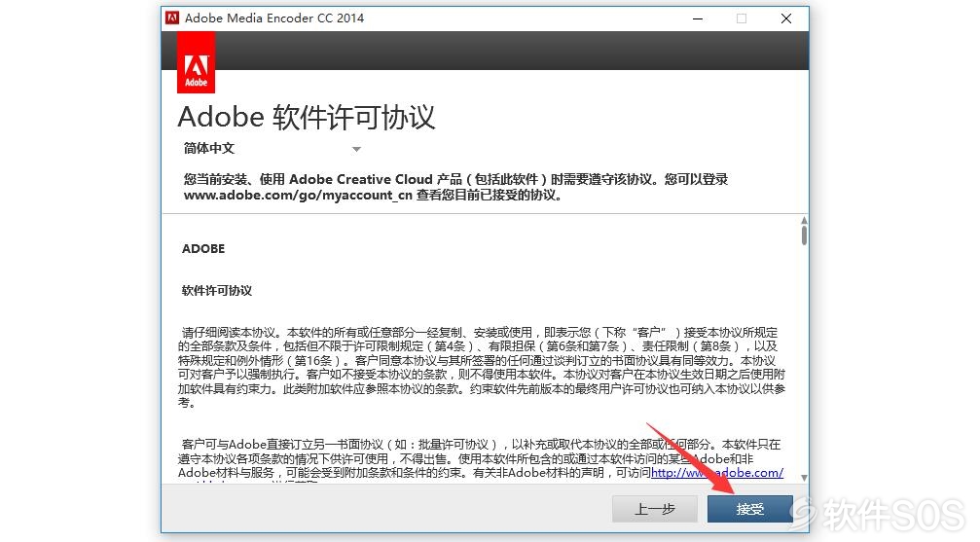The image size is (980, 542).
Task: Click the Adobe 软件许可协议 heading
Action: pyautogui.click(x=307, y=117)
